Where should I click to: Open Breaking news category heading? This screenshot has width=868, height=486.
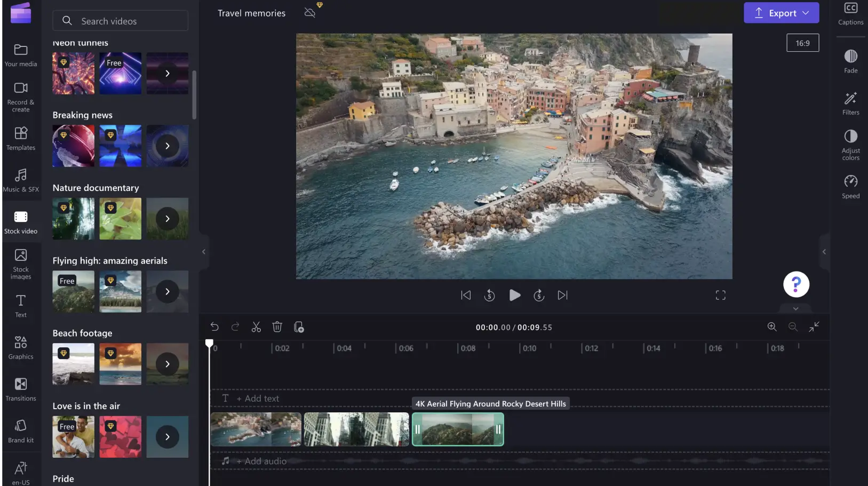82,115
